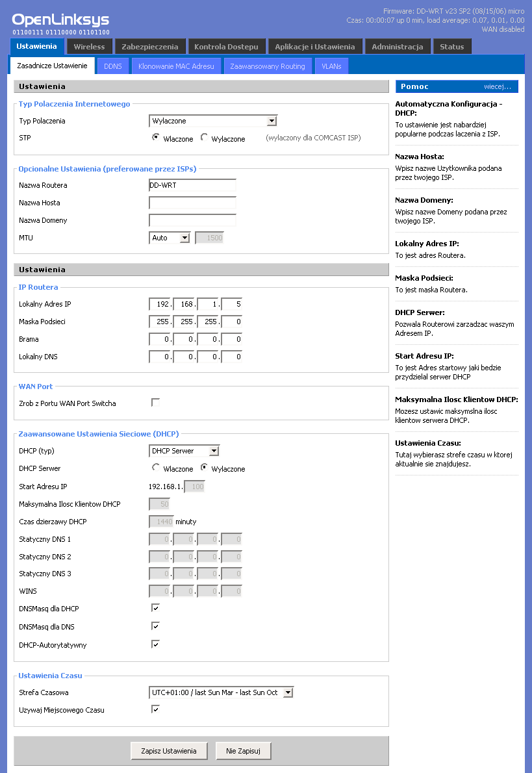This screenshot has height=773, width=532.
Task: Click first octet of Lokalny DNS
Action: (160, 357)
